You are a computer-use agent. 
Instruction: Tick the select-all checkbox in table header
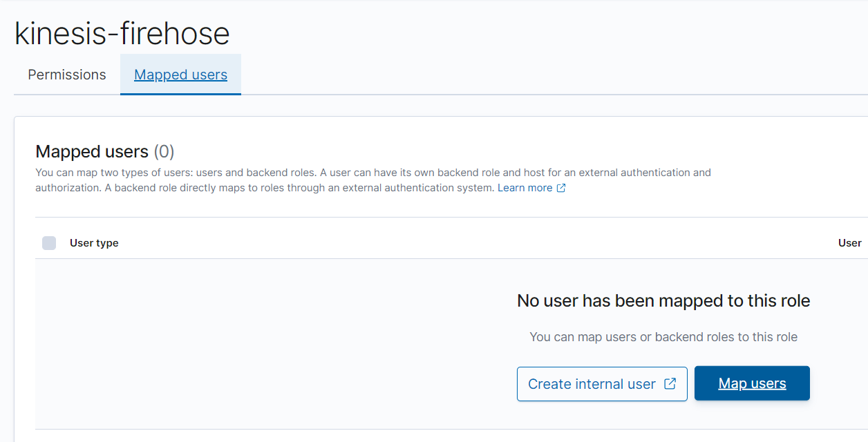click(49, 242)
